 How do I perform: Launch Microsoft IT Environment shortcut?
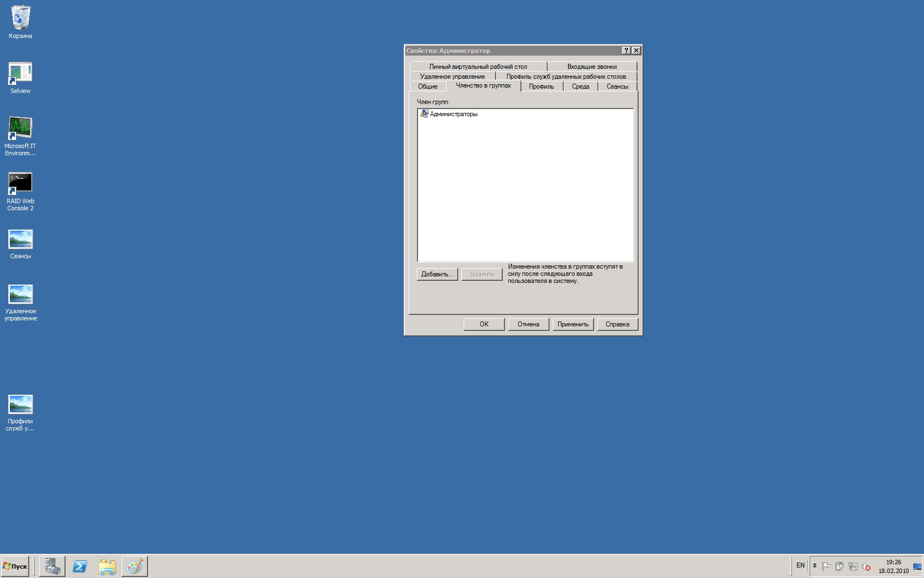pyautogui.click(x=20, y=136)
